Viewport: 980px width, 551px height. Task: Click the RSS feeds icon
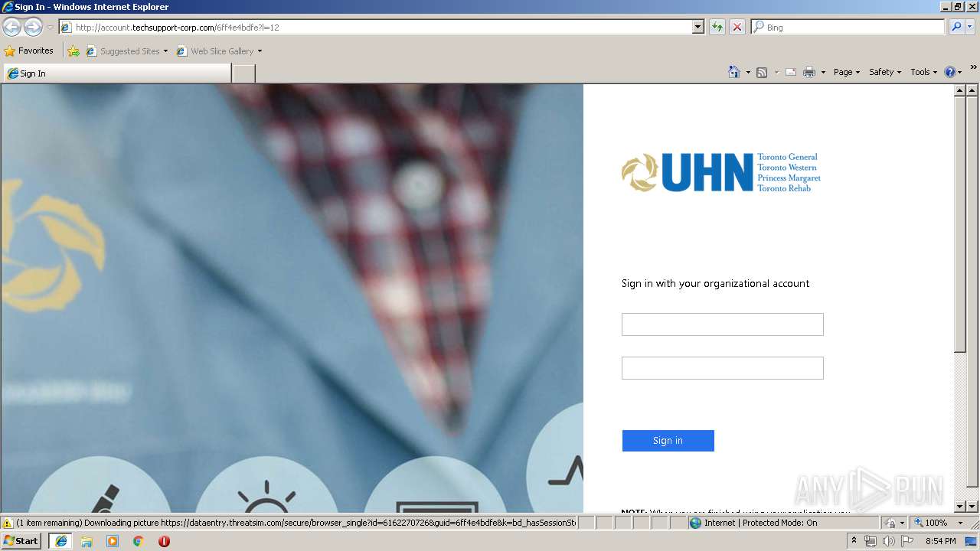click(x=762, y=72)
